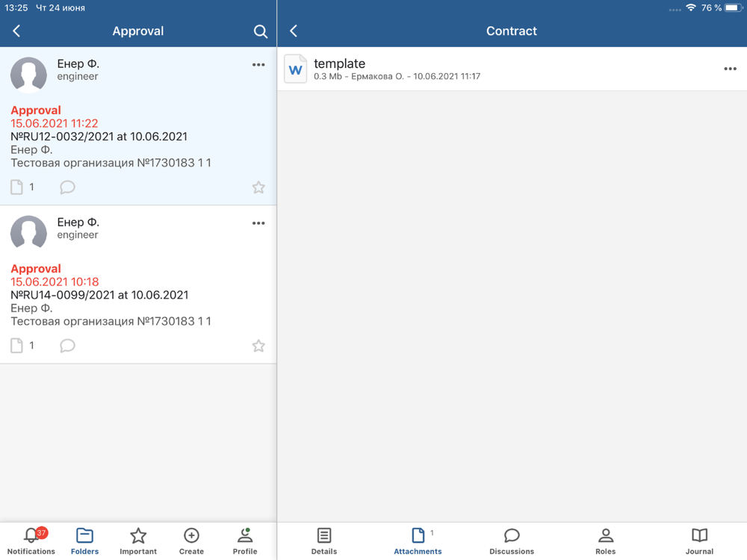The height and width of the screenshot is (560, 747).
Task: Open template Word document icon
Action: 295,69
